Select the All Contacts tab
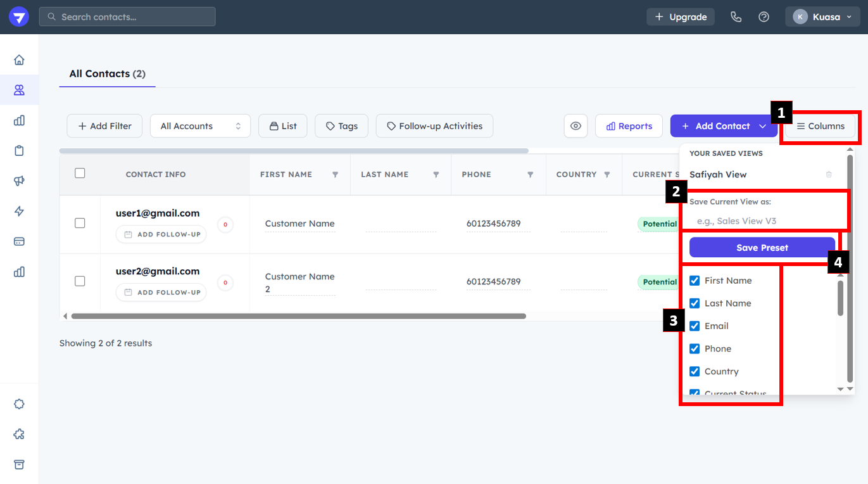The image size is (868, 484). pyautogui.click(x=107, y=74)
